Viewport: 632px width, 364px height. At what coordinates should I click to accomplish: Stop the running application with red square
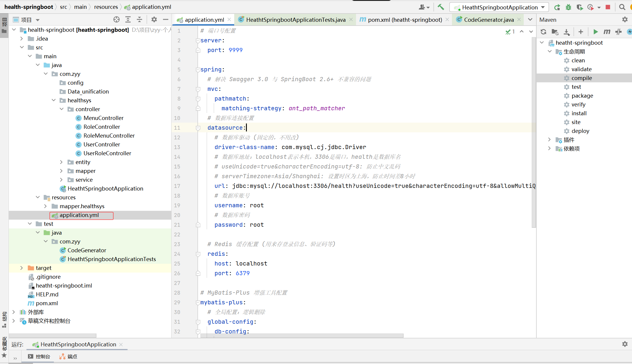[x=608, y=7]
